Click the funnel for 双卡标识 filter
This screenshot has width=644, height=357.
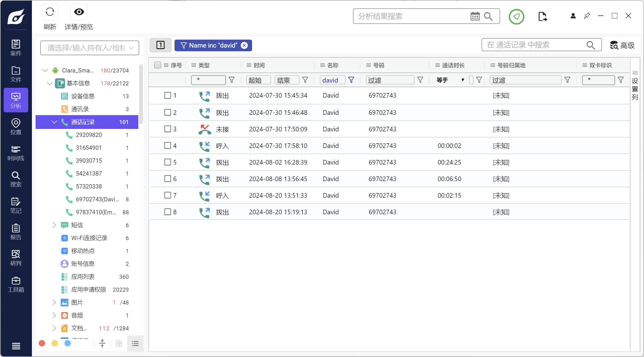[621, 80]
